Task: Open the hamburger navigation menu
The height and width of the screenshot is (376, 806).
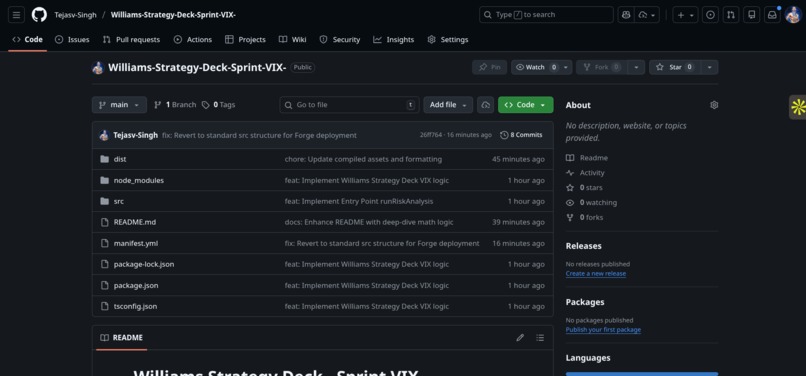Action: 16,15
